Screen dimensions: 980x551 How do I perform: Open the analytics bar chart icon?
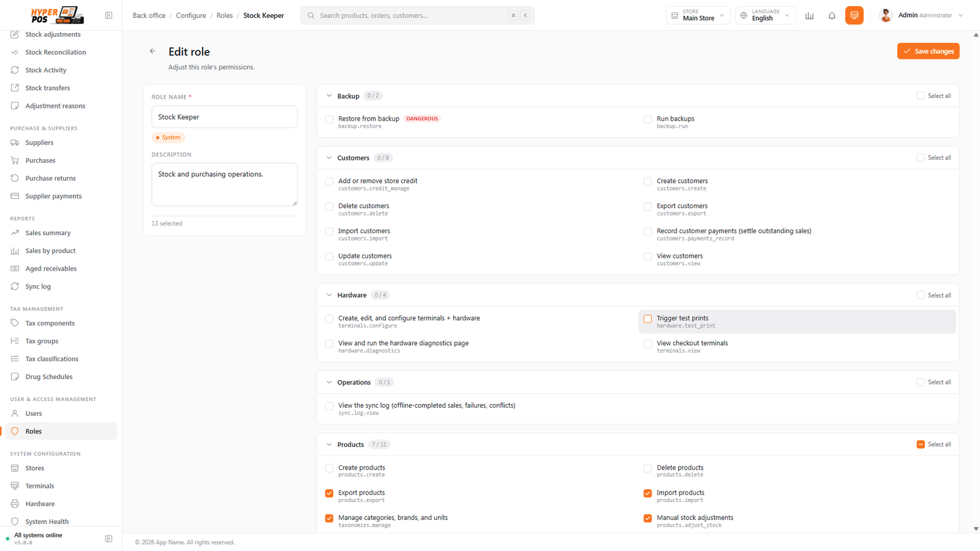coord(809,15)
